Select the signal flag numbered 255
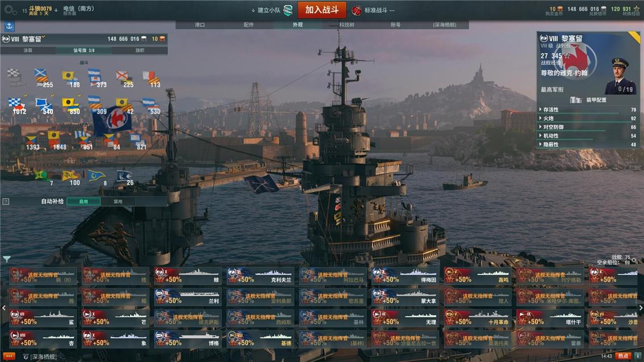 click(43, 78)
